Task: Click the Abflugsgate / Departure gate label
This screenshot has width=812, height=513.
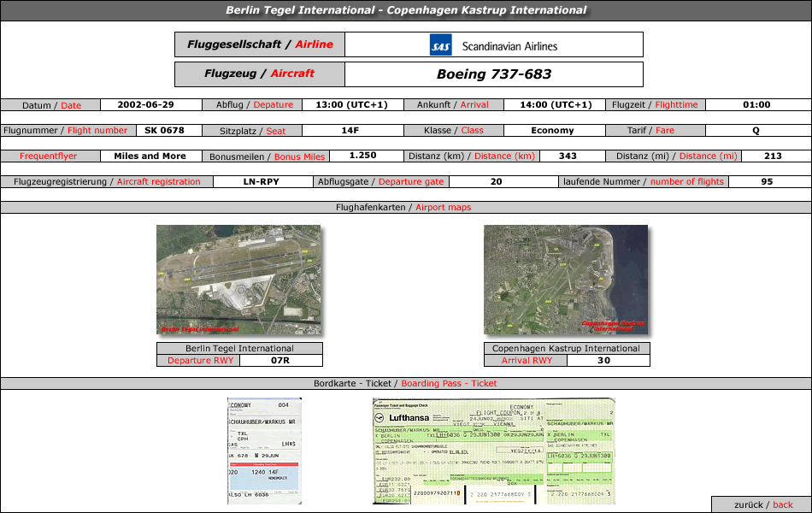Action: tap(380, 182)
